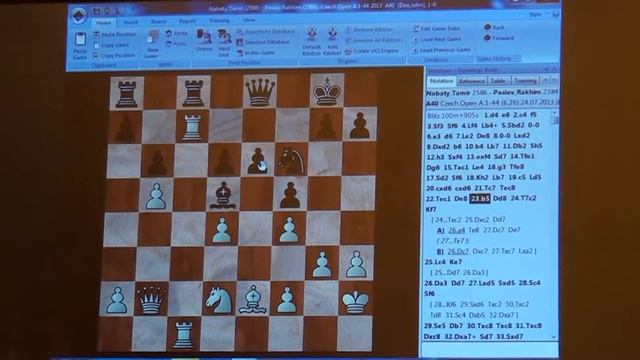Switch to the Report ribbon tab

pyautogui.click(x=187, y=21)
